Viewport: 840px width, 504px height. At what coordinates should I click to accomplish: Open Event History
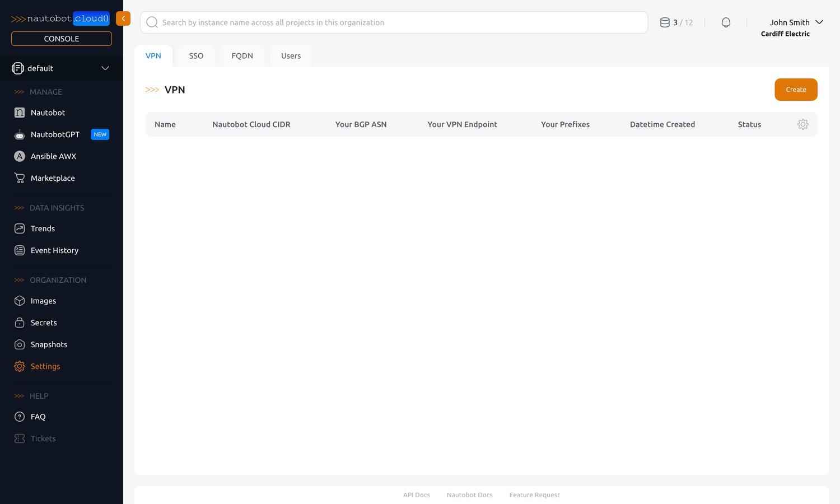point(54,250)
